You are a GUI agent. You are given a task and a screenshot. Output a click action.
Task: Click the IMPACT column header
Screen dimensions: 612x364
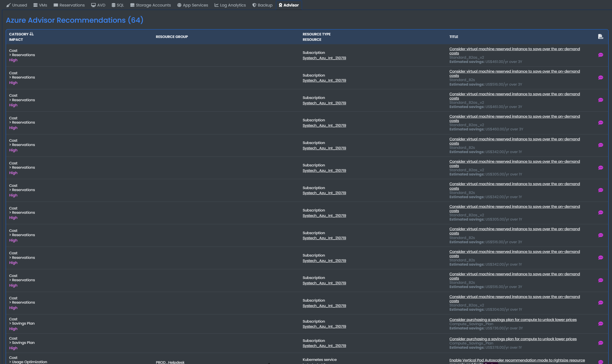click(16, 39)
